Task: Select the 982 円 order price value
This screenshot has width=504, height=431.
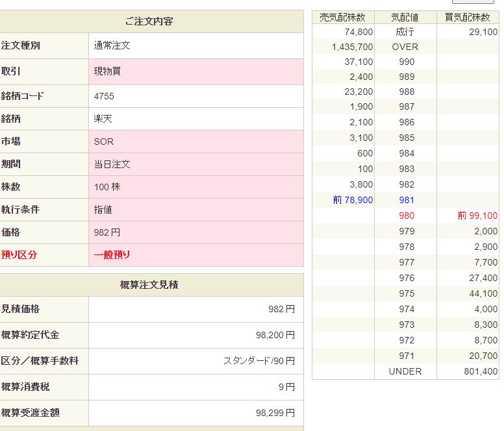Action: tap(107, 232)
